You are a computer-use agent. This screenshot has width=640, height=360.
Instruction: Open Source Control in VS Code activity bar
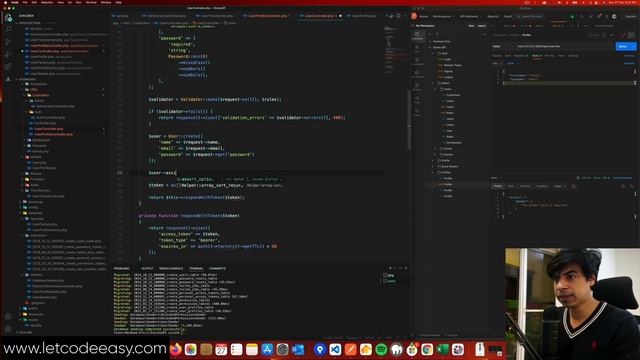[8, 42]
